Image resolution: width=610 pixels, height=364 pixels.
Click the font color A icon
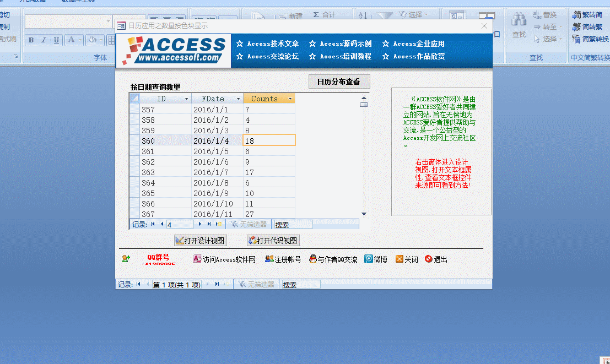pos(71,40)
